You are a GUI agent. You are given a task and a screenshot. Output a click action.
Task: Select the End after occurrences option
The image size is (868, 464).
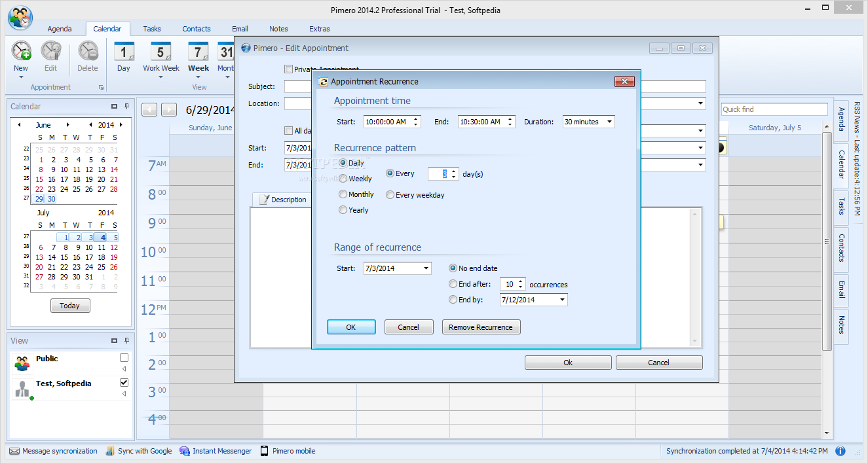453,284
